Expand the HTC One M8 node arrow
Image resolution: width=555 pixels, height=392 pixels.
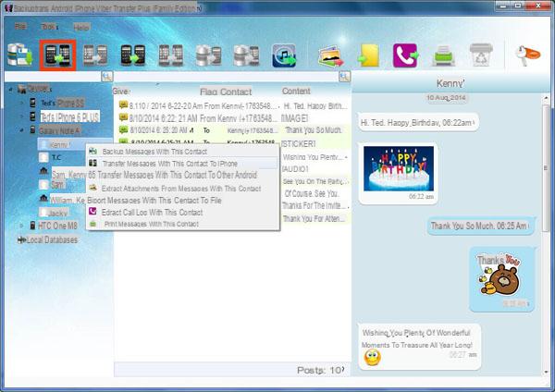pos(21,226)
